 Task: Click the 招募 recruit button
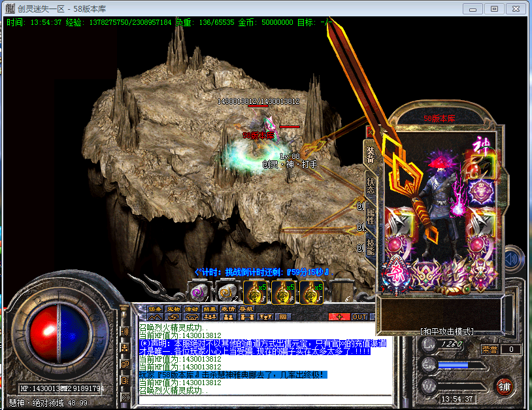coord(210,309)
